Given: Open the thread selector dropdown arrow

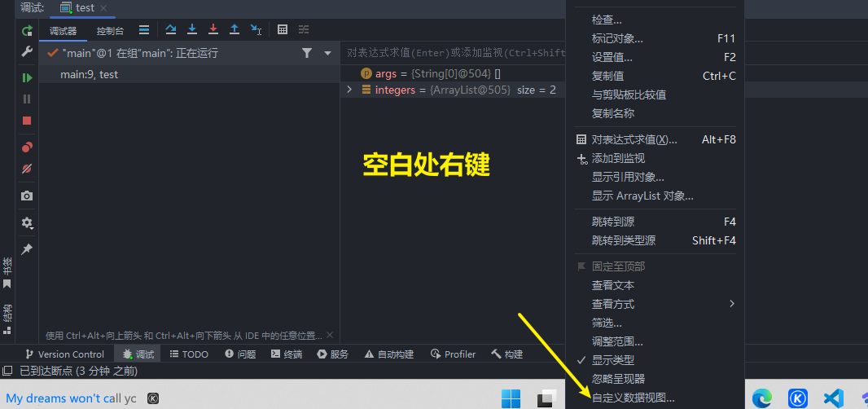Looking at the screenshot, I should point(328,53).
